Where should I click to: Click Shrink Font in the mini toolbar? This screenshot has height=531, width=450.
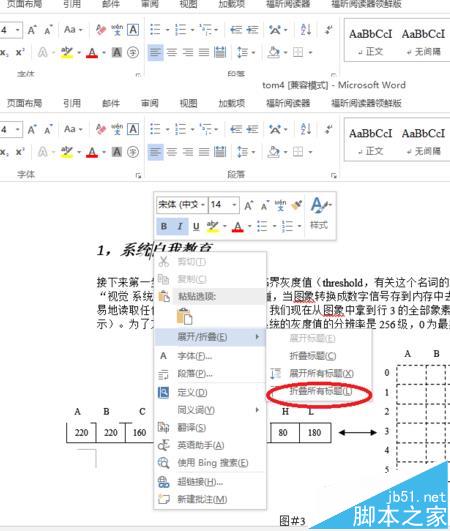(265, 205)
